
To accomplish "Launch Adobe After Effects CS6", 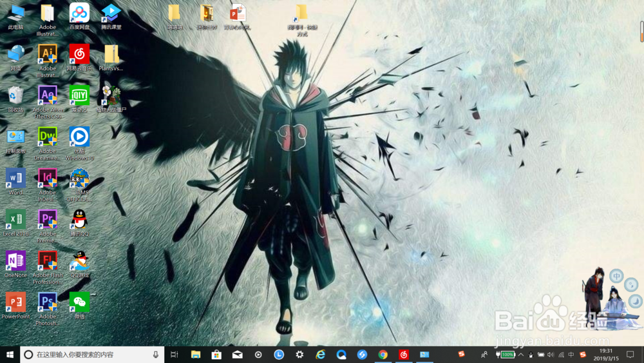I will [x=47, y=102].
